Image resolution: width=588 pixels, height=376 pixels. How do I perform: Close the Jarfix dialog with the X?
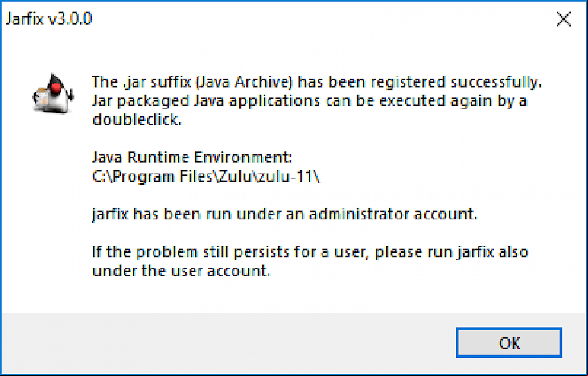click(x=564, y=19)
